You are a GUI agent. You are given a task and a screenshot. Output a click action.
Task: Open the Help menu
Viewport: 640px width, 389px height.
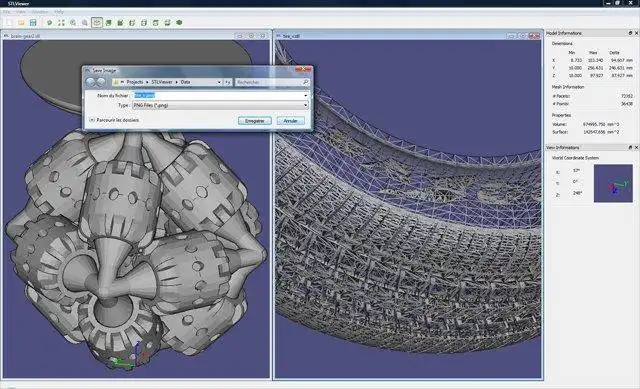(x=59, y=12)
